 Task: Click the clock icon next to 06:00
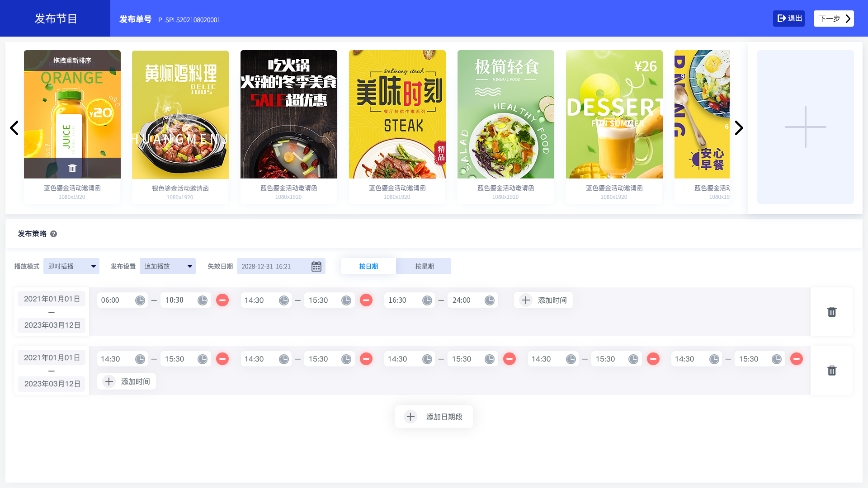pyautogui.click(x=140, y=300)
